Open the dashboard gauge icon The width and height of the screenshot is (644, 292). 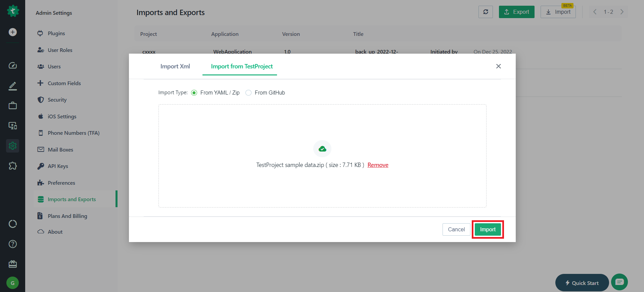[x=13, y=65]
